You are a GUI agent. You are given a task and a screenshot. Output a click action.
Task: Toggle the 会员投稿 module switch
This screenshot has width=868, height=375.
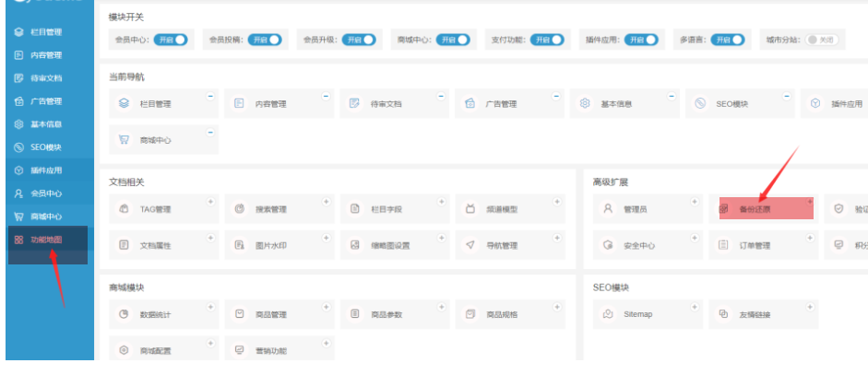(x=265, y=40)
